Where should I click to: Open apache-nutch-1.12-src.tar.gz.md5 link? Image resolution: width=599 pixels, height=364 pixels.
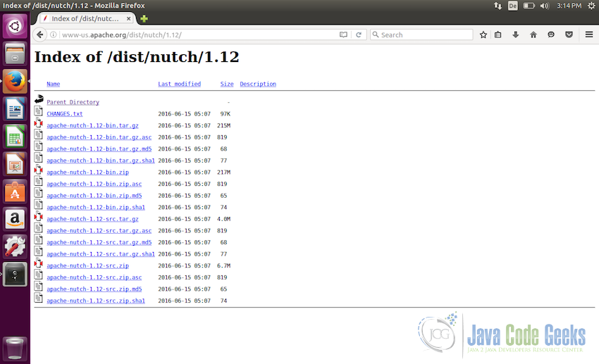tap(99, 242)
